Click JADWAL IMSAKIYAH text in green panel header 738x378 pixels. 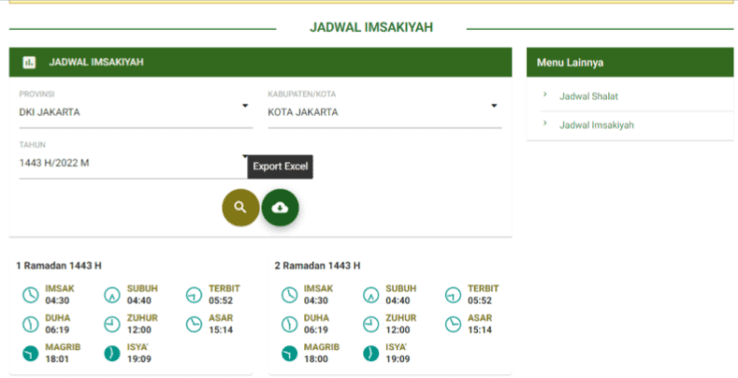pos(96,62)
